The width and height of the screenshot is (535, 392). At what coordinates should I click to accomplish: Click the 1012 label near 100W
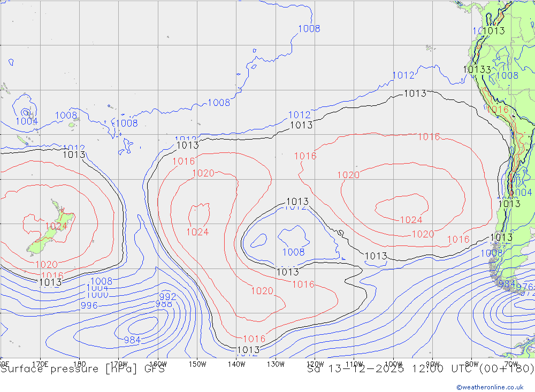(x=403, y=75)
